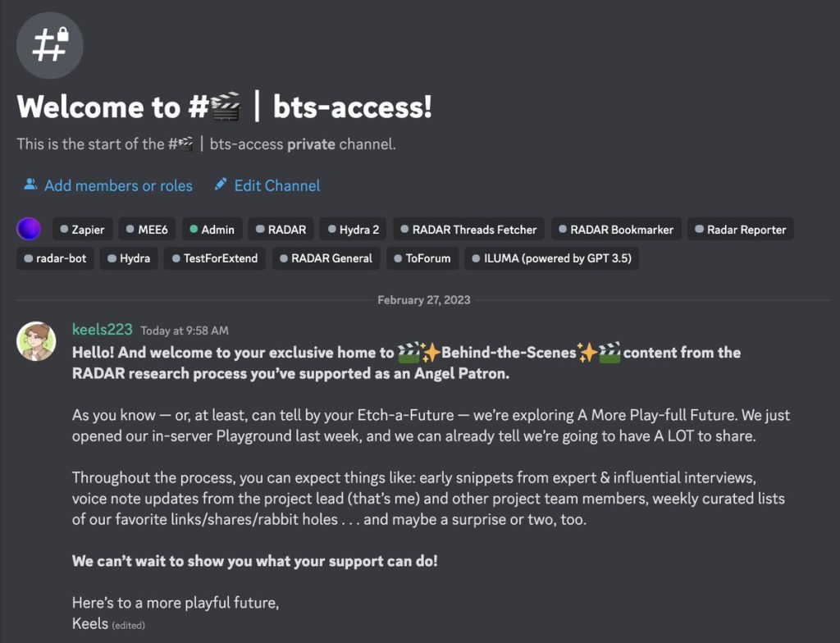Click the keels223 username

[102, 330]
